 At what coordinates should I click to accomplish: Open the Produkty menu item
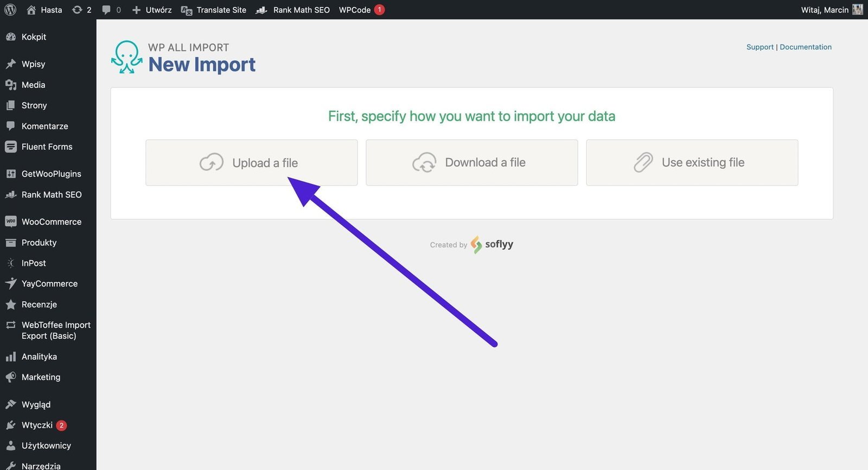[39, 243]
